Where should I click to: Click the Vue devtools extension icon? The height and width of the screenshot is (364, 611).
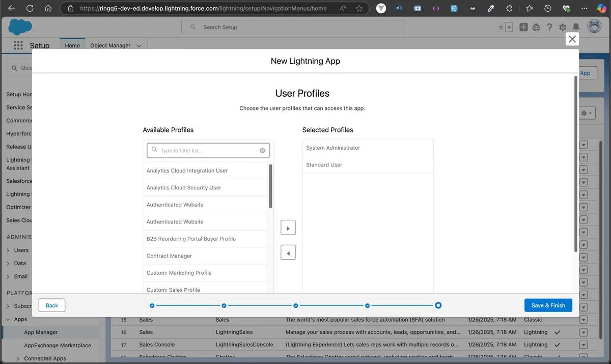point(381,8)
